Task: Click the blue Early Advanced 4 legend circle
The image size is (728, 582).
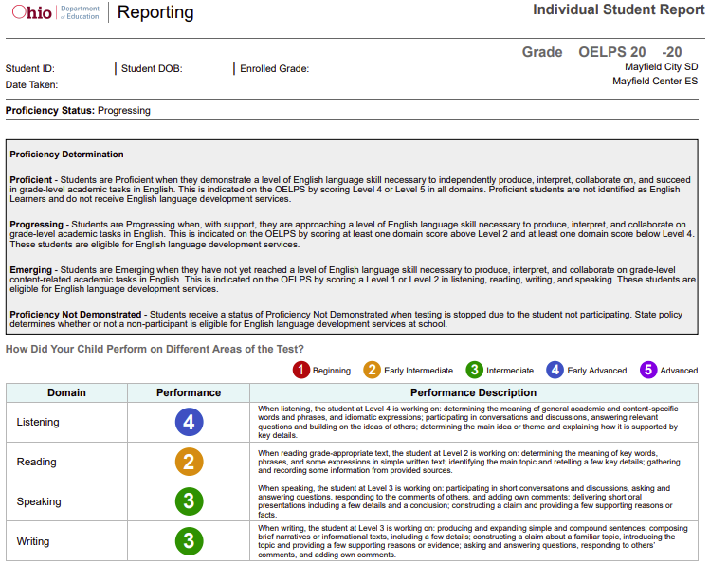Action: tap(555, 370)
